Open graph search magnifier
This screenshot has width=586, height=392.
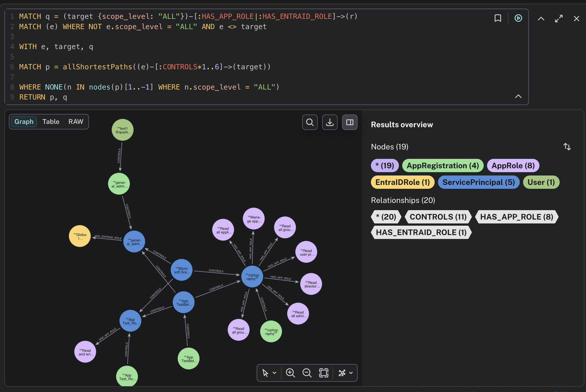coord(310,122)
